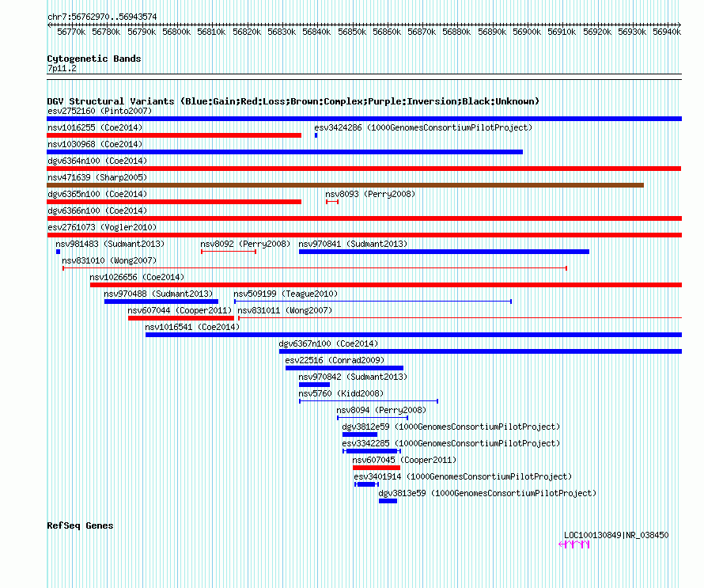
Task: Click esv3342285 1000Genomes variant label
Action: [451, 443]
